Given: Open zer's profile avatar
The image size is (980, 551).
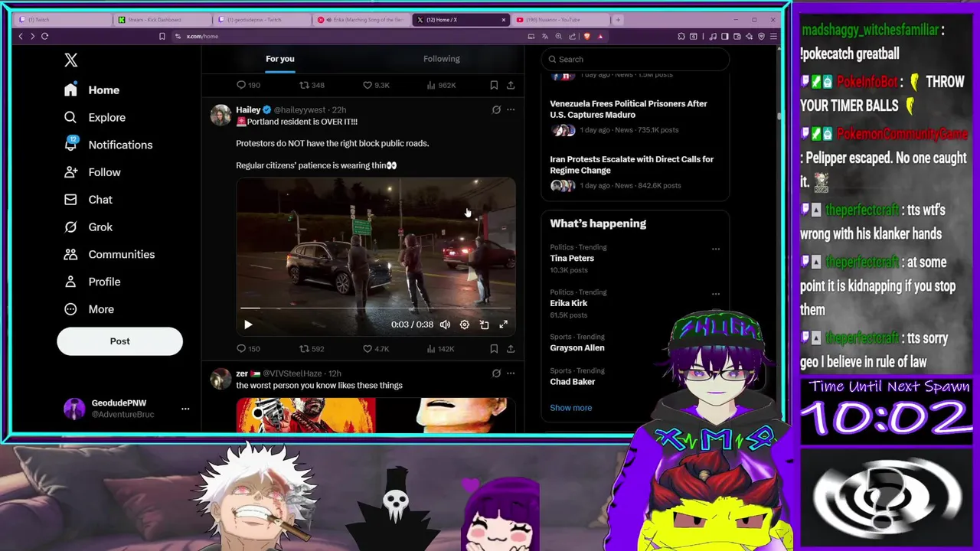Looking at the screenshot, I should coord(220,380).
